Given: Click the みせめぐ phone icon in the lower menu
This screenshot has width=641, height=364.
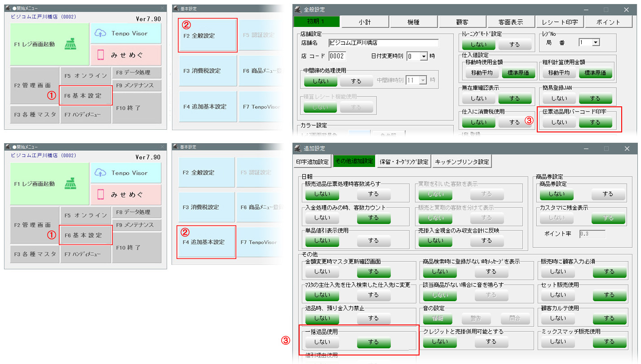Looking at the screenshot, I should pyautogui.click(x=101, y=194).
